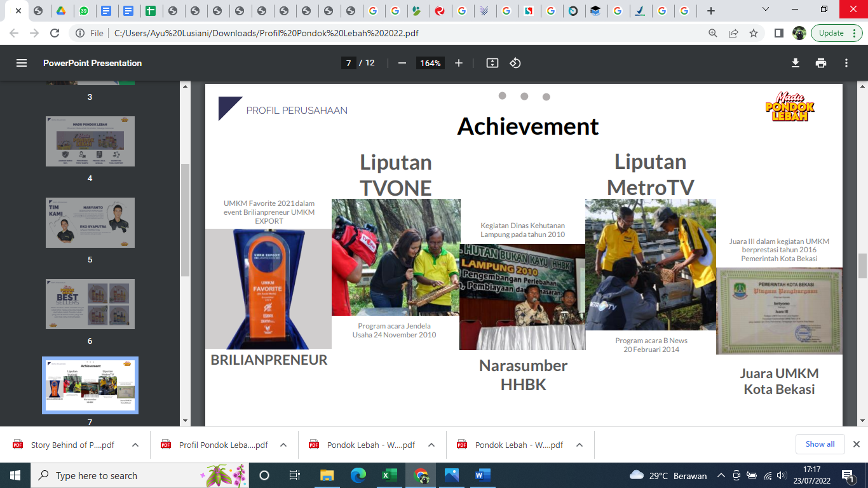Open Task View on the taskbar
This screenshot has width=868, height=488.
coord(295,475)
